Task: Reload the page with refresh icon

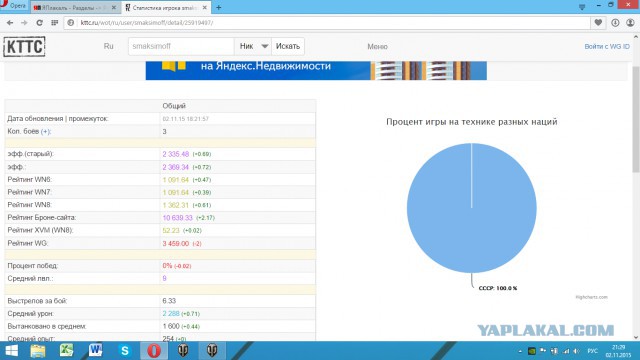Action: (40, 23)
